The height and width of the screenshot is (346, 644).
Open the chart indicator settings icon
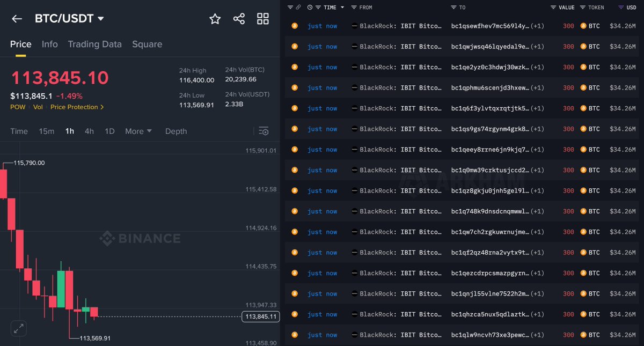tap(264, 131)
